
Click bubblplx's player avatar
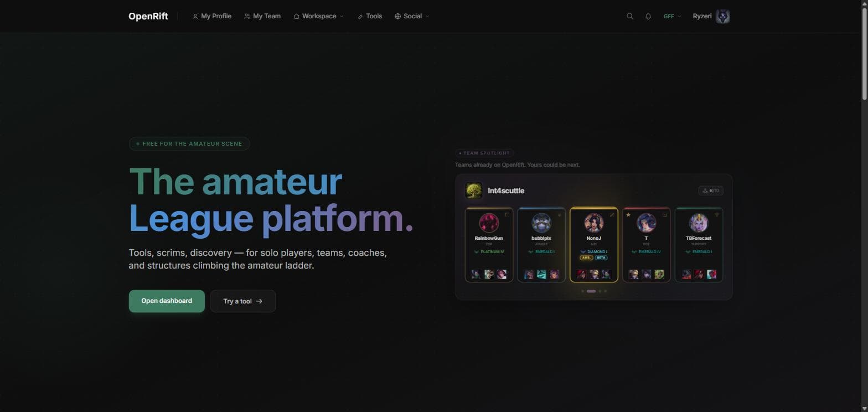[x=541, y=223]
